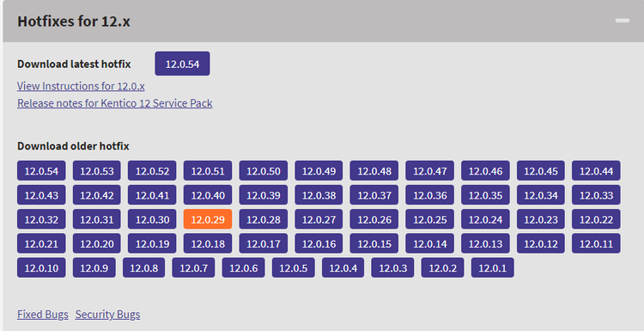Download hotfix 12.0.22

pyautogui.click(x=597, y=219)
